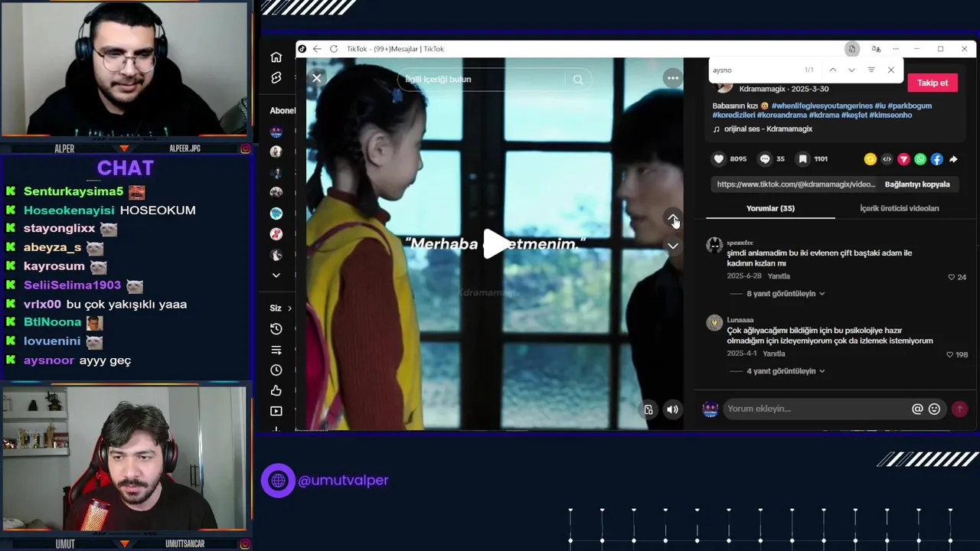Expand '4 yanıt görüntüleyin' replies
This screenshot has width=980, height=551.
coord(786,371)
